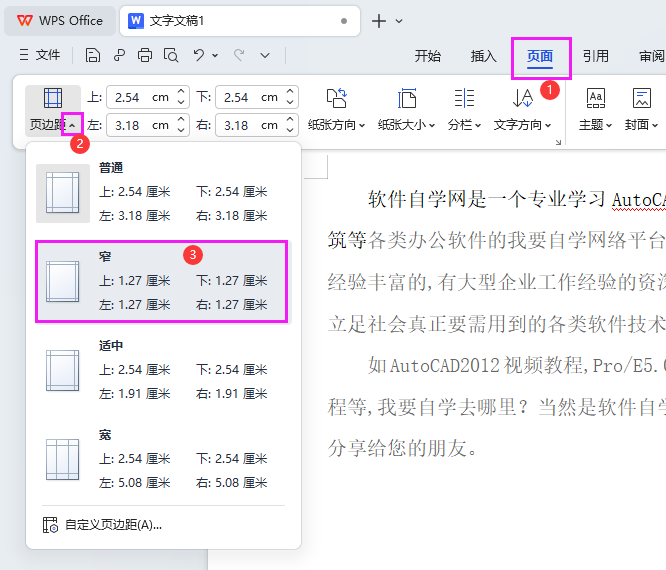Open the 文件 menu

(48, 55)
